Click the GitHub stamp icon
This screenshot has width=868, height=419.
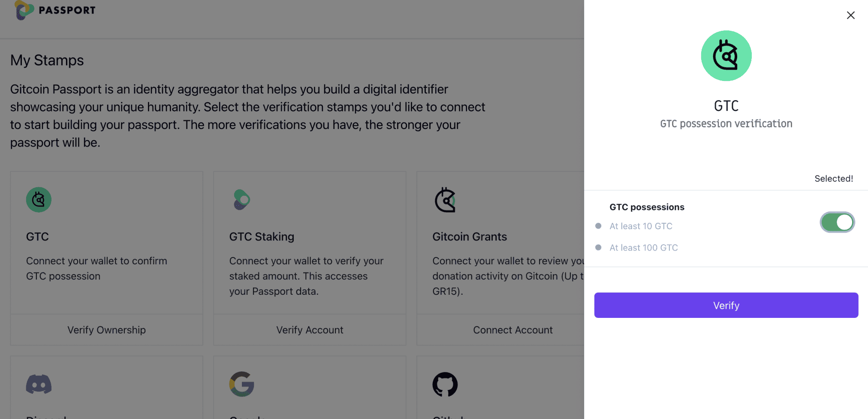(x=445, y=384)
